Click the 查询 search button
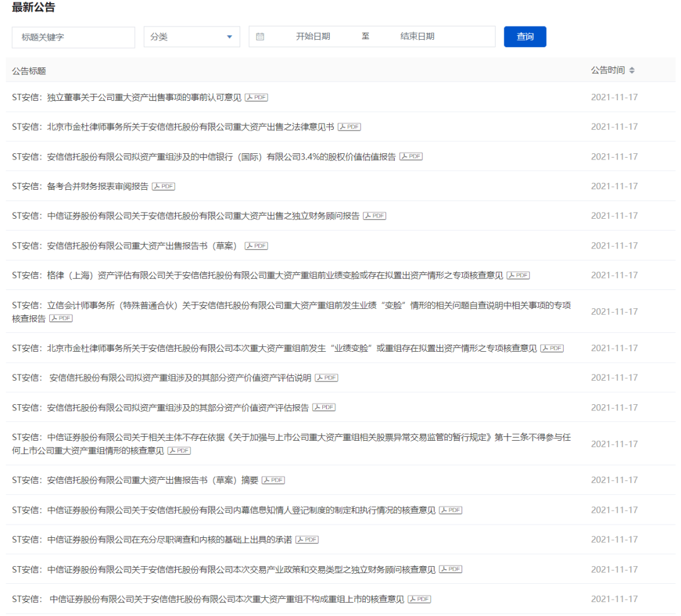Image resolution: width=681 pixels, height=616 pixels. pyautogui.click(x=525, y=37)
